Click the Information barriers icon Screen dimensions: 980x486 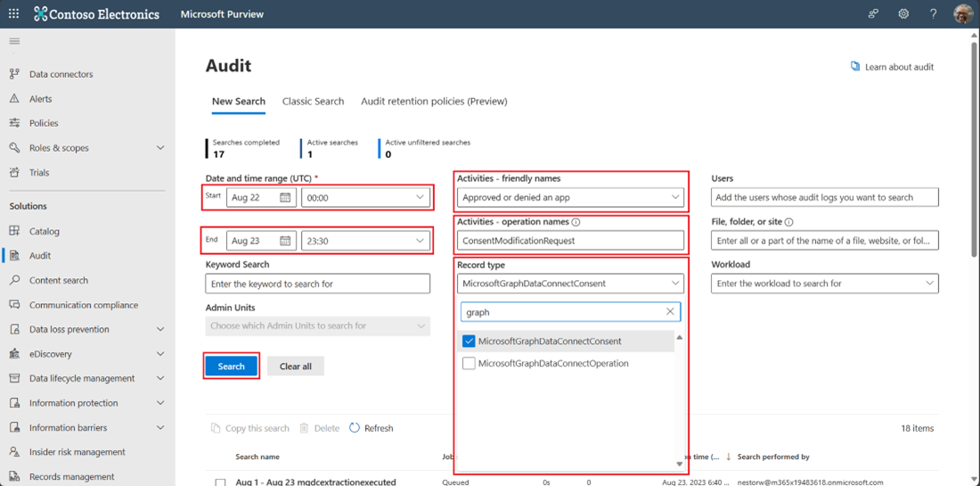tap(15, 428)
